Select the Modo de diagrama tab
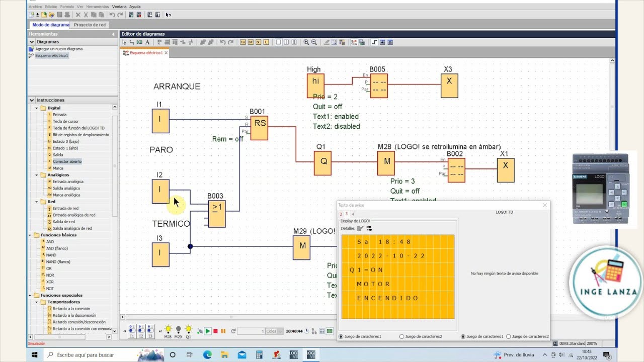The image size is (644, 362). (50, 25)
